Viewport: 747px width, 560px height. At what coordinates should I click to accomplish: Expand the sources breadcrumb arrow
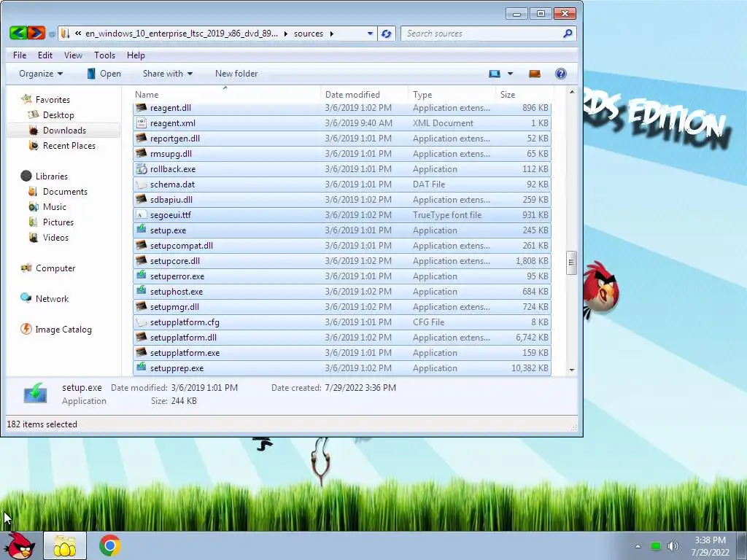pos(332,34)
